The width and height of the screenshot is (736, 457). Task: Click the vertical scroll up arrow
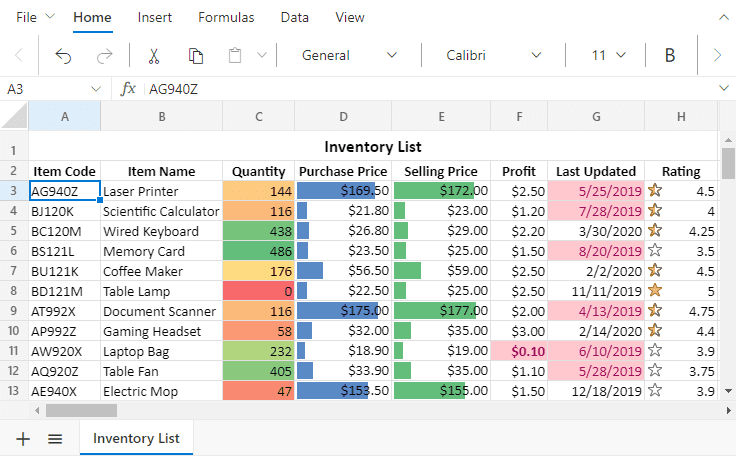[728, 140]
